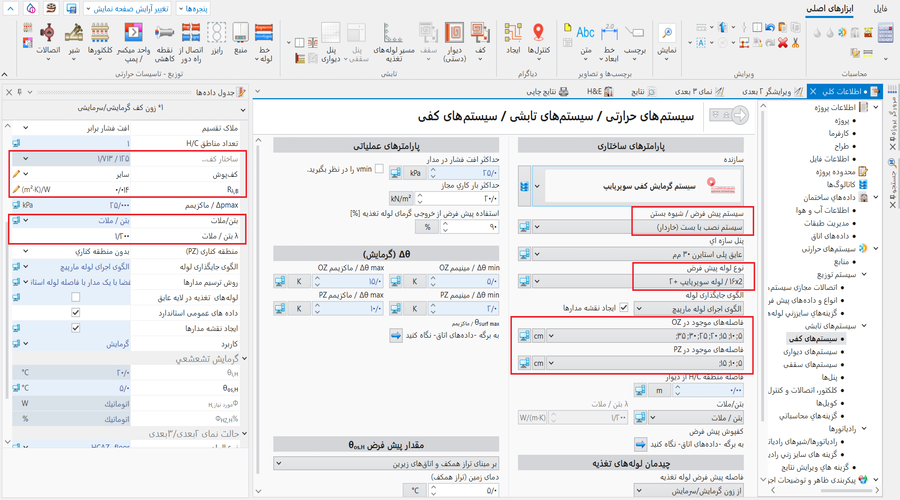Switch to the نمای ۳ بعدی tab
This screenshot has height=500, width=900.
[695, 91]
